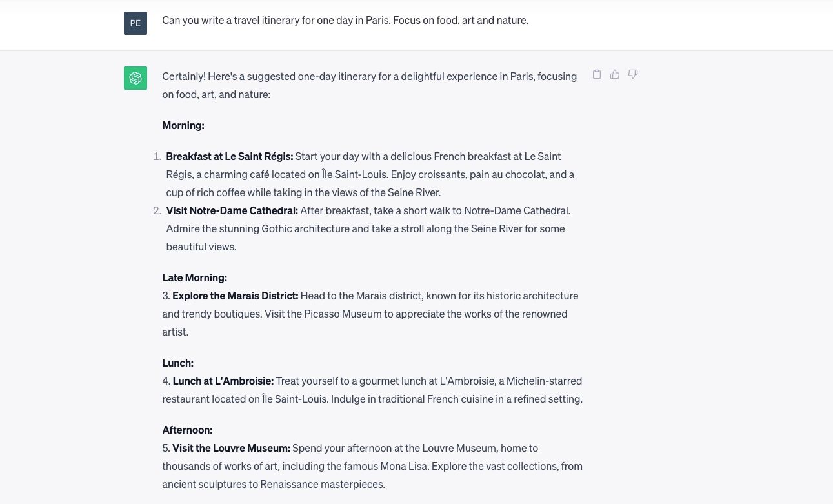The width and height of the screenshot is (833, 504).
Task: Click "Visit Notre-Dame Cathedral:" bold text
Action: click(x=232, y=210)
